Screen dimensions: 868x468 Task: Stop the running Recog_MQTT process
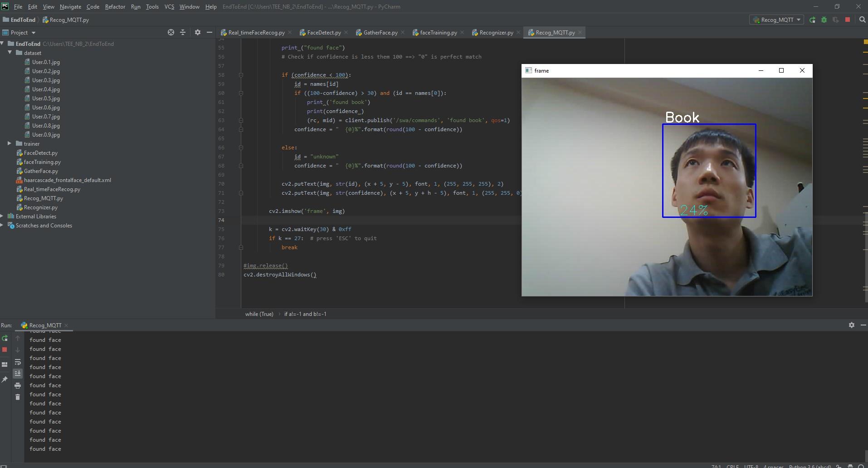pos(847,20)
